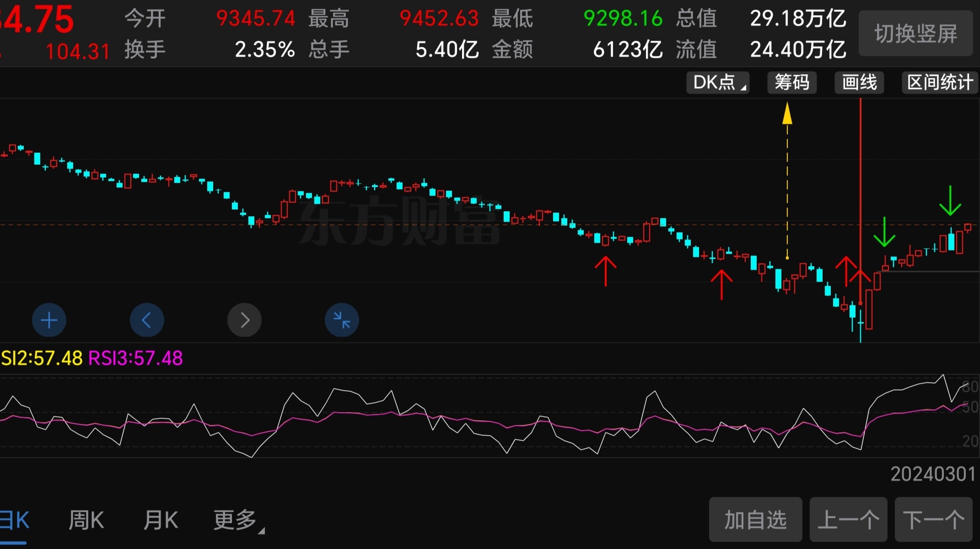Tap the 今开 value 9345.74
The height and width of the screenshot is (549, 980).
[256, 19]
